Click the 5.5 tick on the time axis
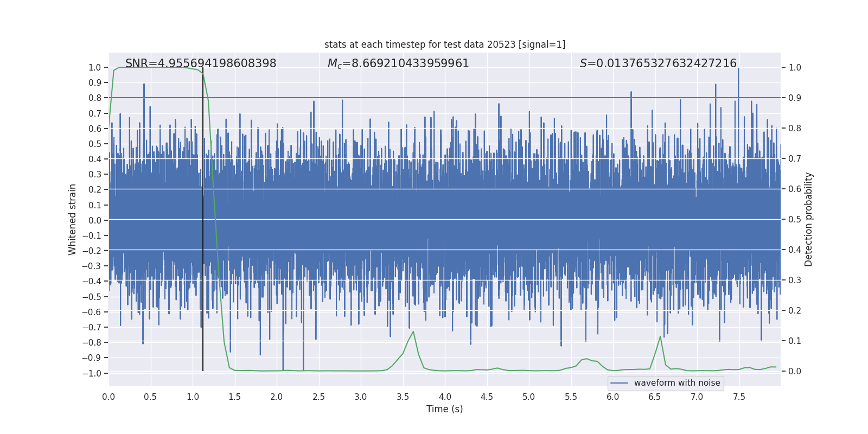 click(x=571, y=397)
